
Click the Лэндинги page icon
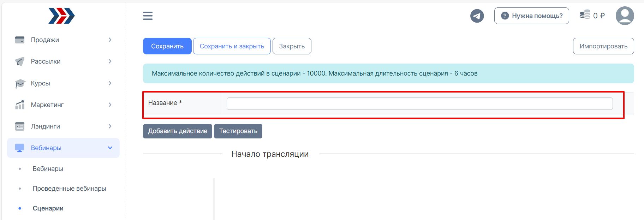pos(20,126)
